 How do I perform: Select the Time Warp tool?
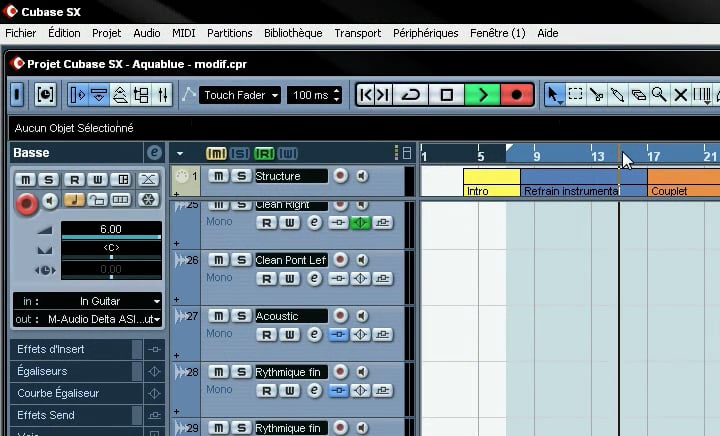click(702, 95)
